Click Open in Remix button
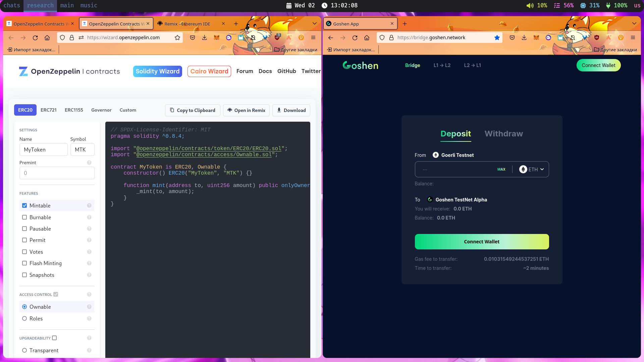The height and width of the screenshot is (362, 644). coord(246,110)
